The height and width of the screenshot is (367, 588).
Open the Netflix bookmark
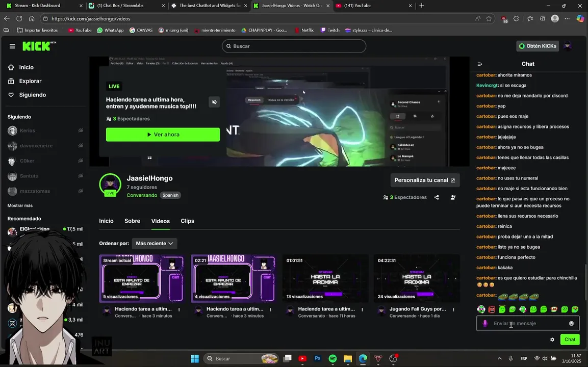(x=304, y=31)
